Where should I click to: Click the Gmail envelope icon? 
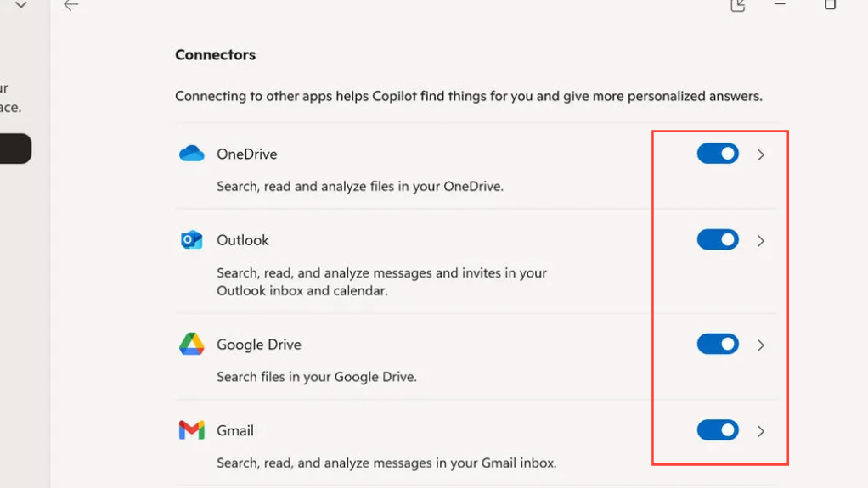coord(192,430)
